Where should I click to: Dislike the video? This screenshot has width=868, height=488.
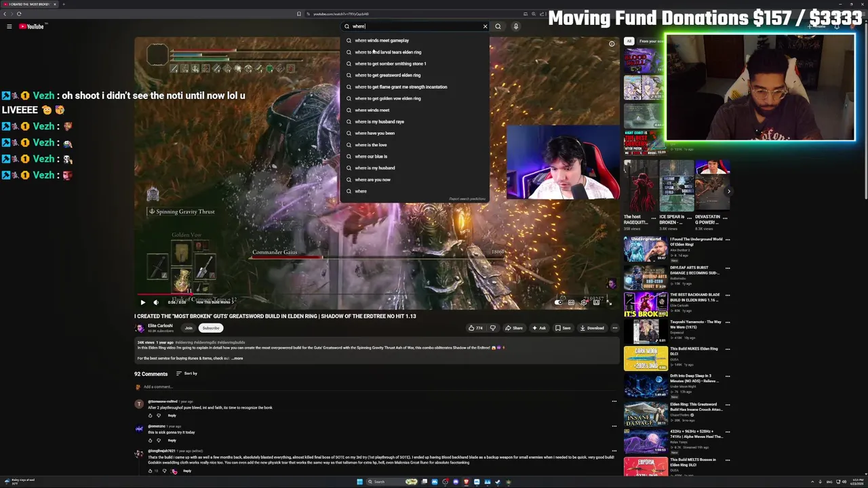492,328
